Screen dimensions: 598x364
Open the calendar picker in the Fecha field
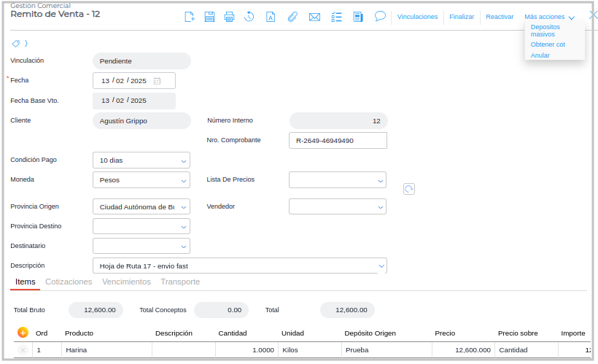(x=157, y=81)
